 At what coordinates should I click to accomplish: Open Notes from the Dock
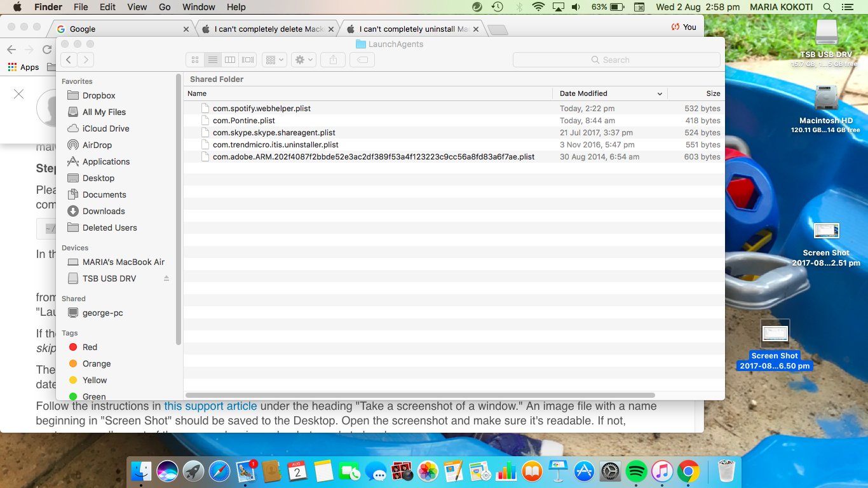323,471
